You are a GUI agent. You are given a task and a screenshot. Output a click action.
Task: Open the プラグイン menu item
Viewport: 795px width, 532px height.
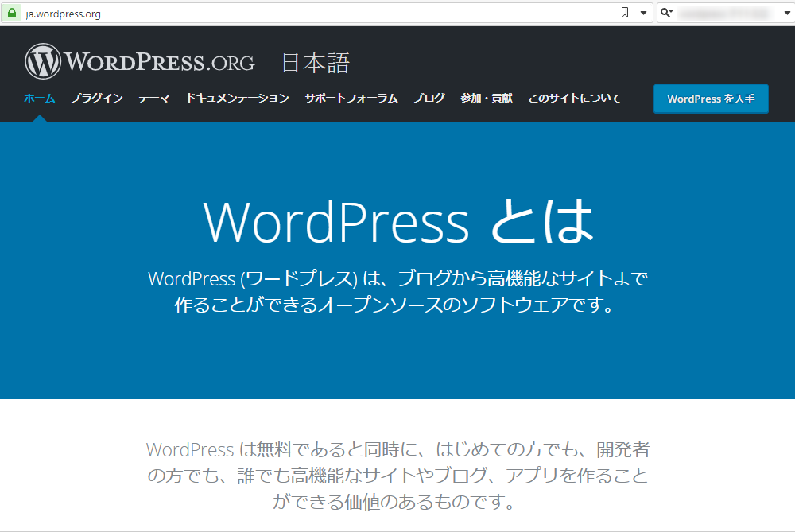click(x=96, y=99)
